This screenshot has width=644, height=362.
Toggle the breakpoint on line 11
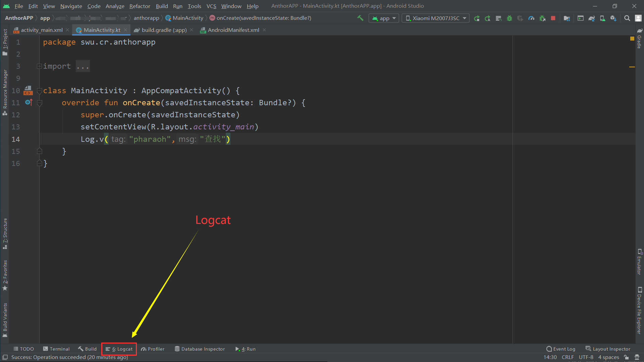(x=18, y=103)
